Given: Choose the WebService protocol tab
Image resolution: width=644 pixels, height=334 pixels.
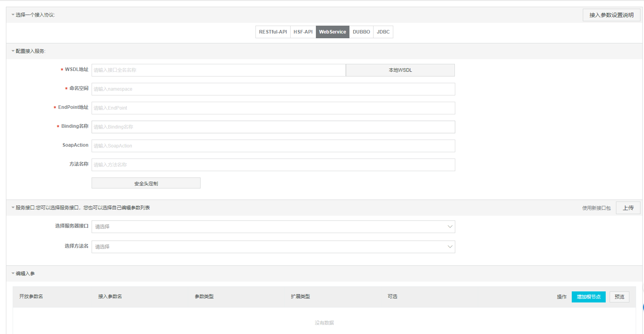Looking at the screenshot, I should pos(332,32).
